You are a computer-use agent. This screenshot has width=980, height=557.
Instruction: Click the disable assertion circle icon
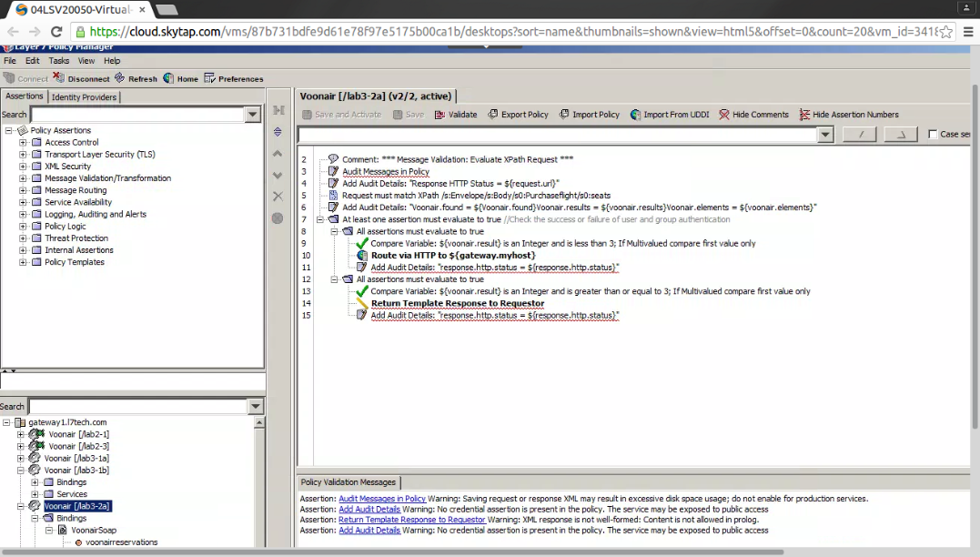[278, 218]
